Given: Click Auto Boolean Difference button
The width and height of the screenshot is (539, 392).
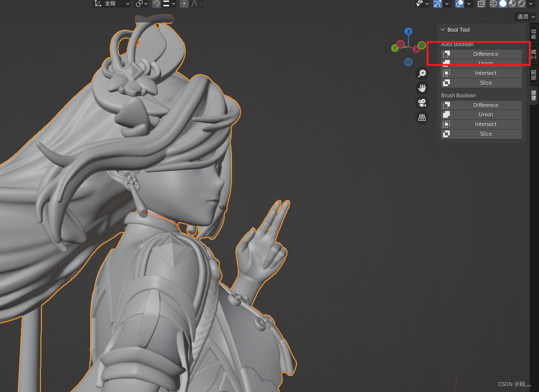Looking at the screenshot, I should pyautogui.click(x=481, y=54).
